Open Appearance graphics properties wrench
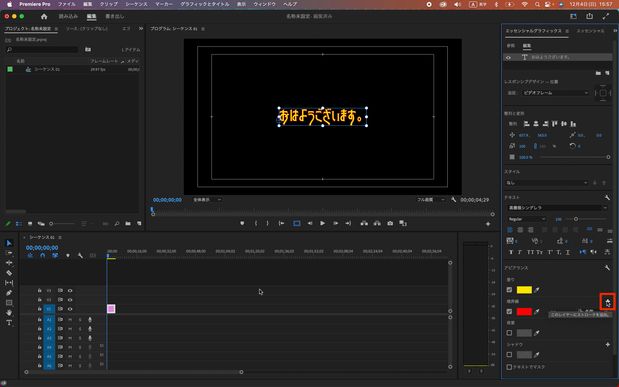 coord(607,268)
